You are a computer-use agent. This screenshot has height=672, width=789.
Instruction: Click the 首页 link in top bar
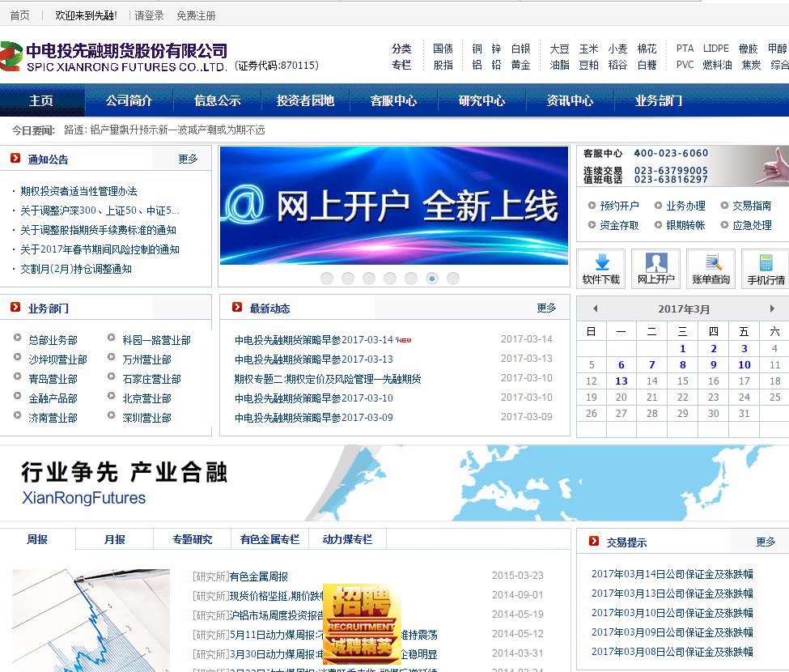(x=19, y=15)
